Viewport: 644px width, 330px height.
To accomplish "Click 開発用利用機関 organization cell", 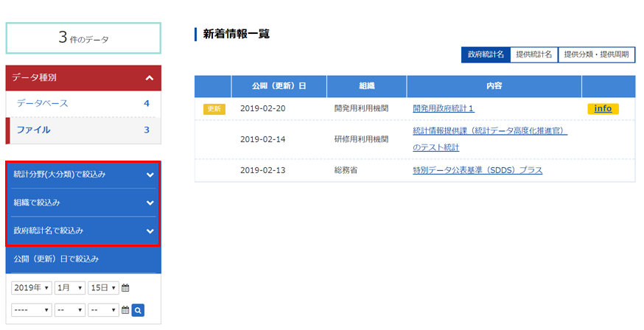I will 361,109.
